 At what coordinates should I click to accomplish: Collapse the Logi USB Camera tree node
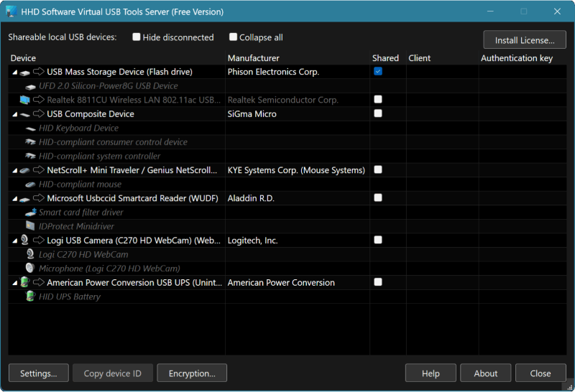pos(14,241)
